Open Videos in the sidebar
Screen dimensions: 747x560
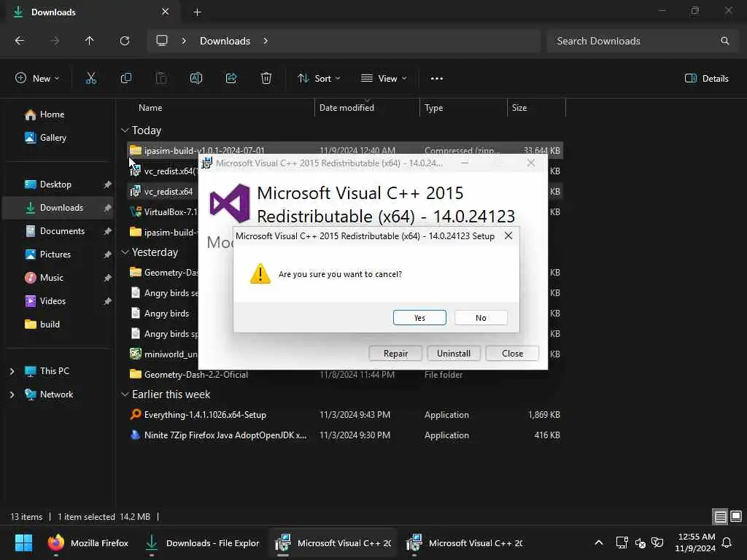[53, 301]
